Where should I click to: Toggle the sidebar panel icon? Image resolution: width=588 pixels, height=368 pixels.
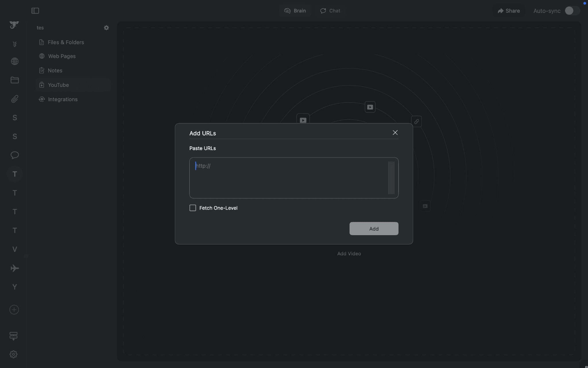[35, 11]
